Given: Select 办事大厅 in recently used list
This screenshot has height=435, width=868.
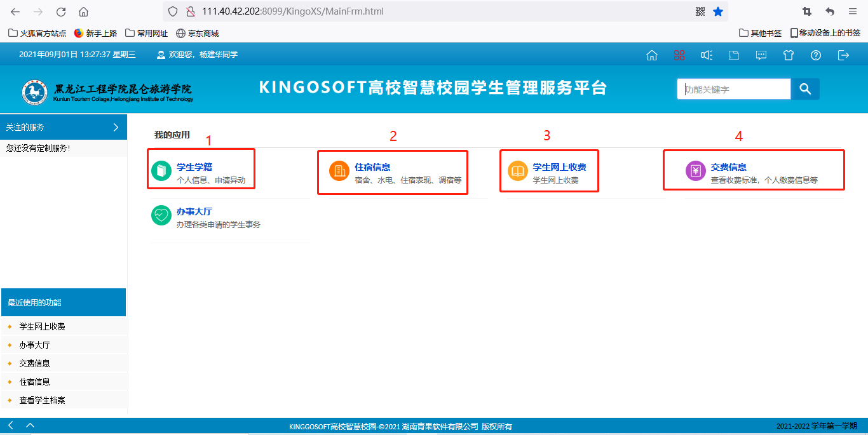Looking at the screenshot, I should tap(34, 345).
